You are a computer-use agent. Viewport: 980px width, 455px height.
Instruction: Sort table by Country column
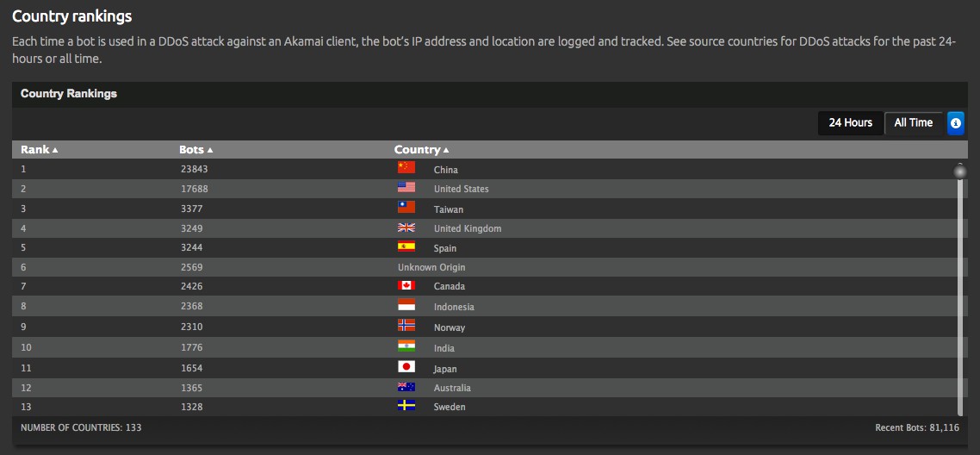[421, 150]
